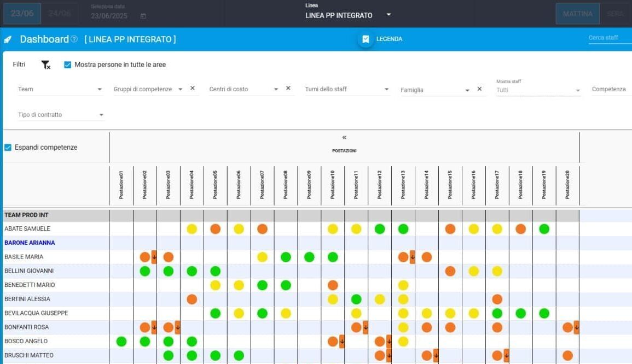Click Bellini Giovanni's orange dot at Postazione15
Screen dimensions: 632x364
click(450, 271)
